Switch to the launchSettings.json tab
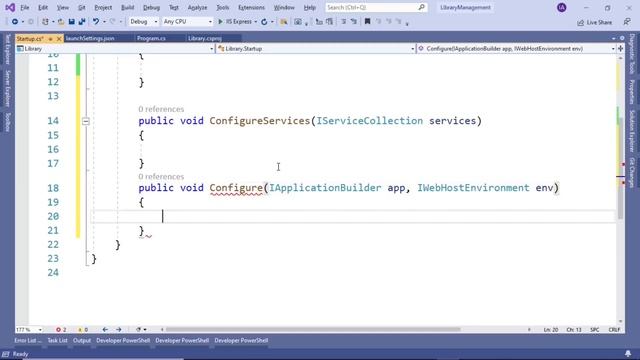 point(90,38)
